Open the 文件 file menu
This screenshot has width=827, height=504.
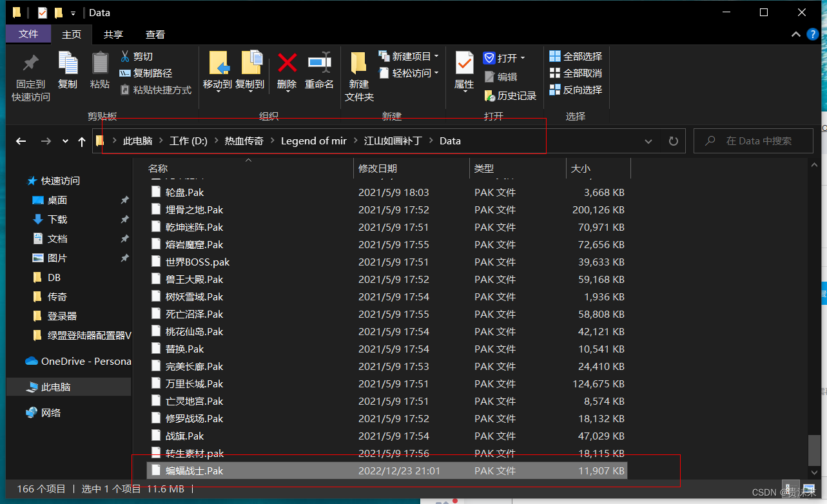click(28, 34)
